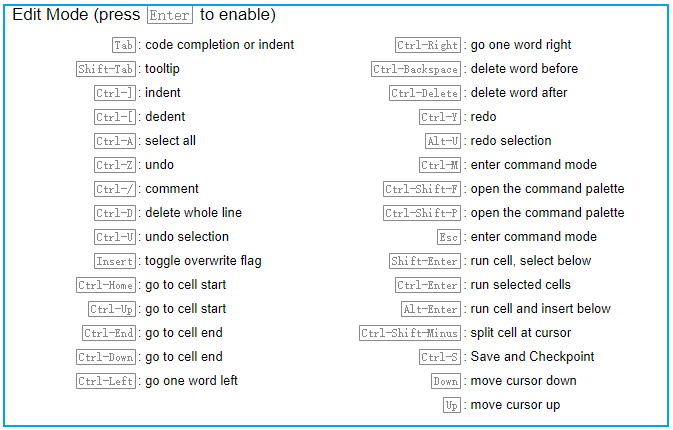Click the Ctrl-Shift-Minus shortcut badge
673x430 pixels.
[410, 333]
